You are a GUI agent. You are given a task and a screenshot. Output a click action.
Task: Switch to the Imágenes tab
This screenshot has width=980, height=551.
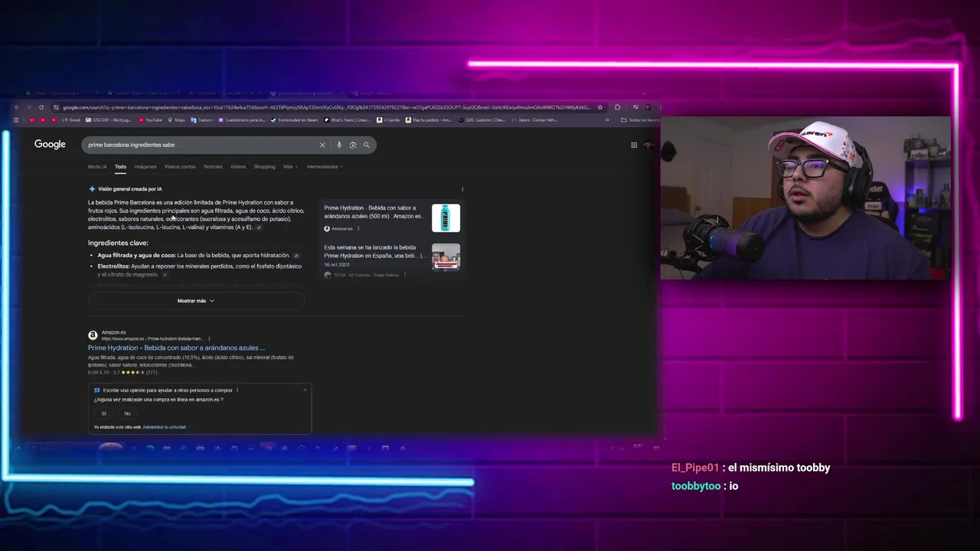(x=145, y=167)
